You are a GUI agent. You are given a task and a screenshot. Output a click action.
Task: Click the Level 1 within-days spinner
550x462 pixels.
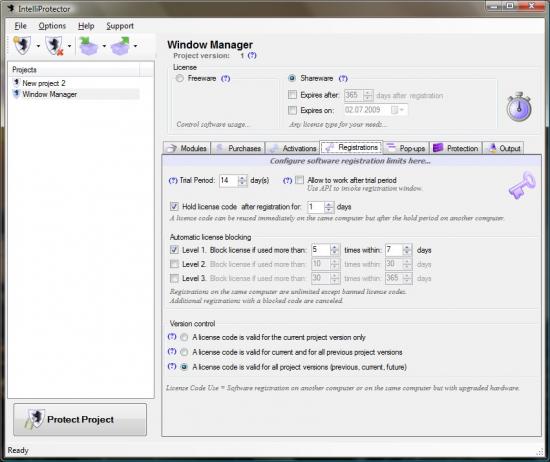407,250
